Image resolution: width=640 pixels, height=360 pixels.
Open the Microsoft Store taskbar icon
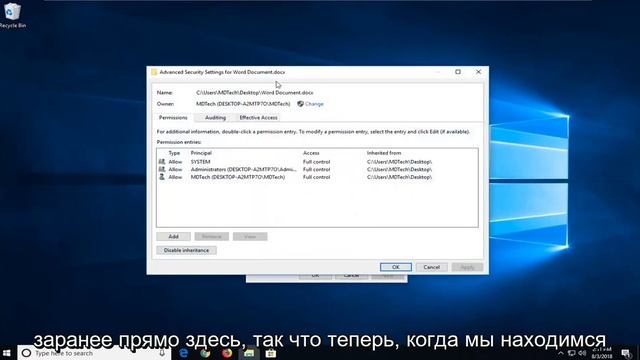(271, 353)
